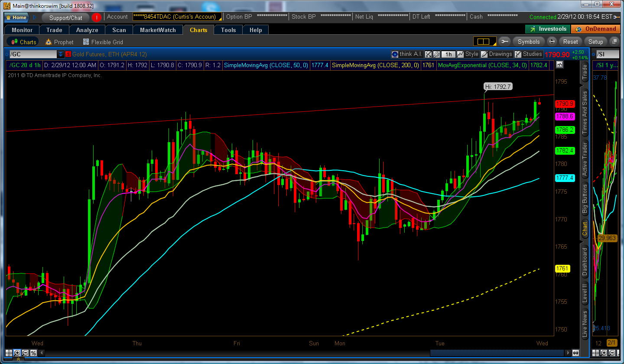Click the small arrow next to Home

[x=35, y=18]
